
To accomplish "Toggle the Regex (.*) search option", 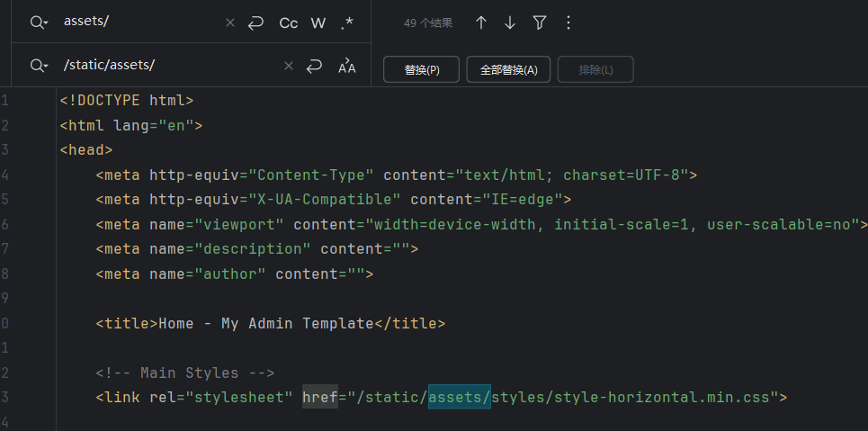I will coord(347,22).
